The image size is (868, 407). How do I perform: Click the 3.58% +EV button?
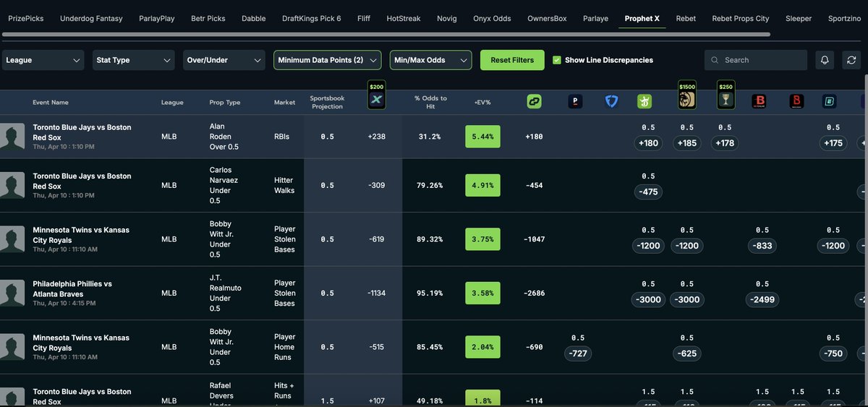point(482,293)
